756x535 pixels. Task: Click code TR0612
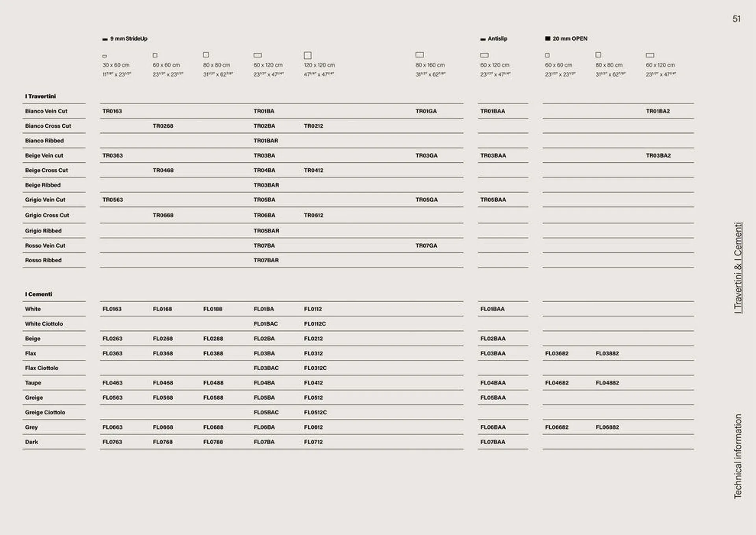pos(314,215)
